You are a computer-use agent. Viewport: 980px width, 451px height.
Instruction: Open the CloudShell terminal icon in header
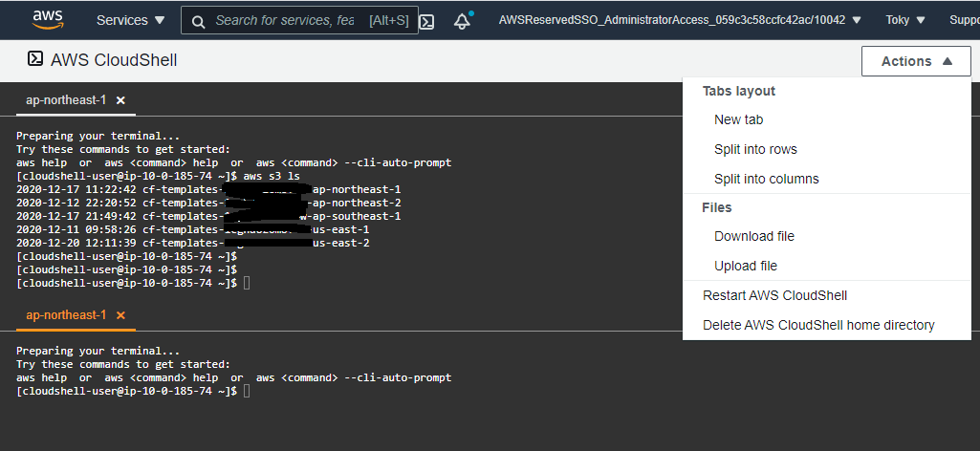pos(426,21)
